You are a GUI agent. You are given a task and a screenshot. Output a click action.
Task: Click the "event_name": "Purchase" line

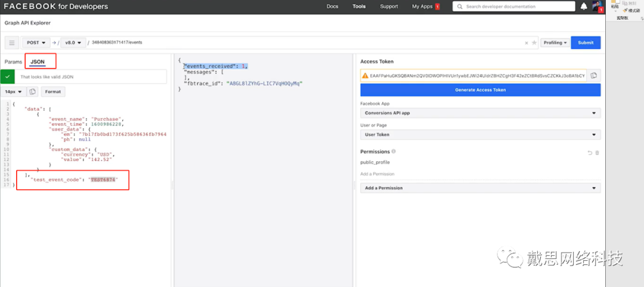click(x=86, y=119)
